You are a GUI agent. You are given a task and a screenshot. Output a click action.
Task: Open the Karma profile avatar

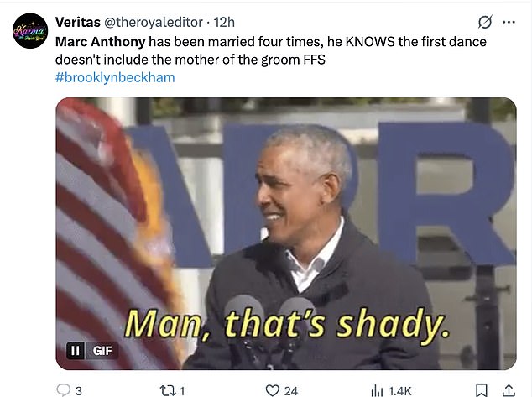[x=29, y=31]
